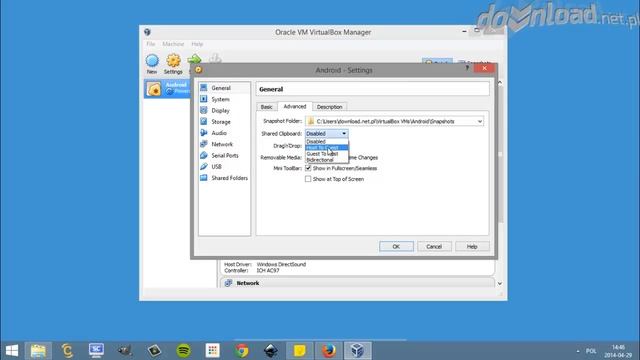Toggle Show in Fullscreen/Seamless checkbox

coord(308,168)
